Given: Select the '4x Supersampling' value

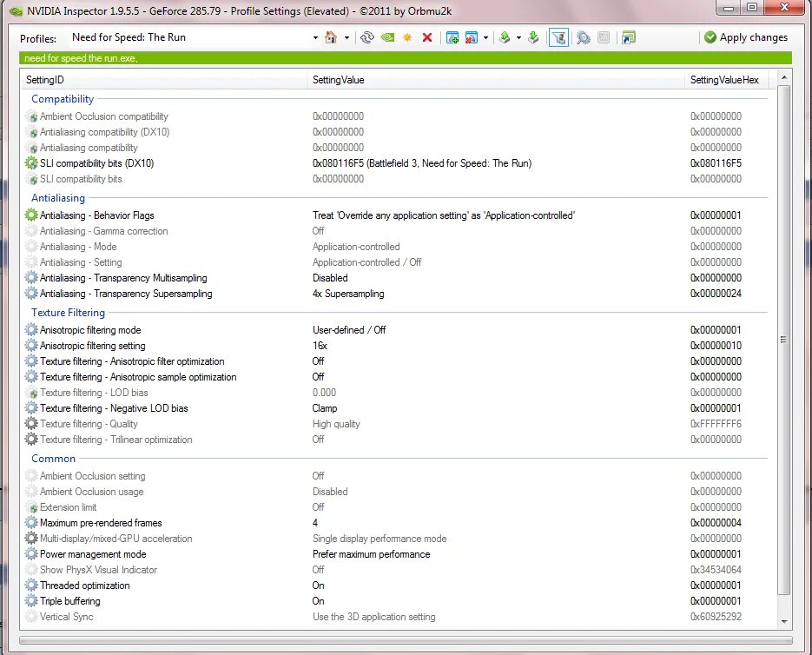Looking at the screenshot, I should (348, 294).
